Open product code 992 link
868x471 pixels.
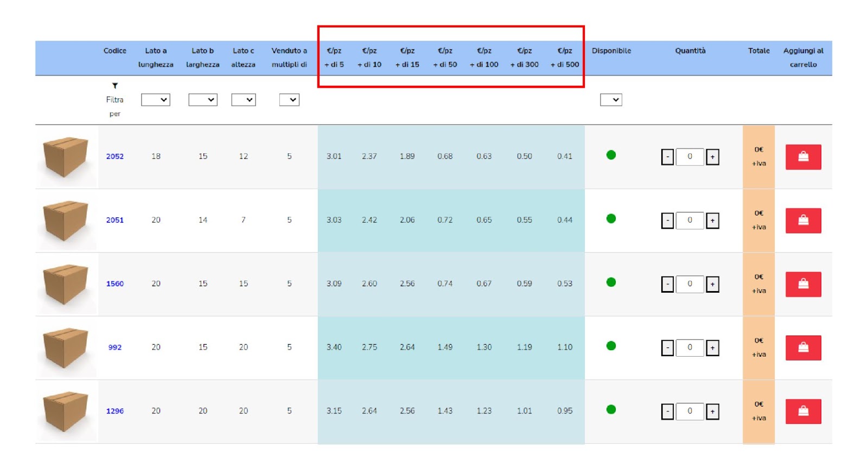[x=115, y=347]
